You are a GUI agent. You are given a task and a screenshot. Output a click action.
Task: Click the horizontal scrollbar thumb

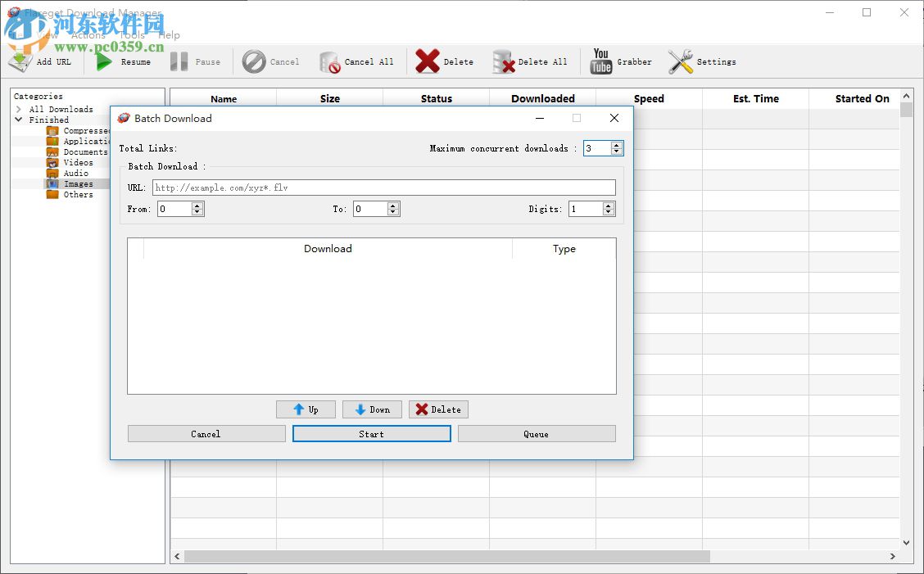(446, 556)
